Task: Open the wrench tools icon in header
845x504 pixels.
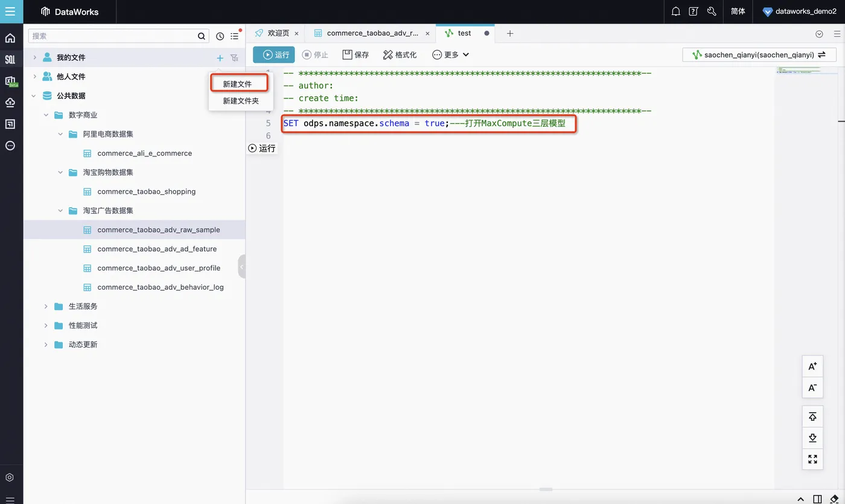Action: pos(711,11)
